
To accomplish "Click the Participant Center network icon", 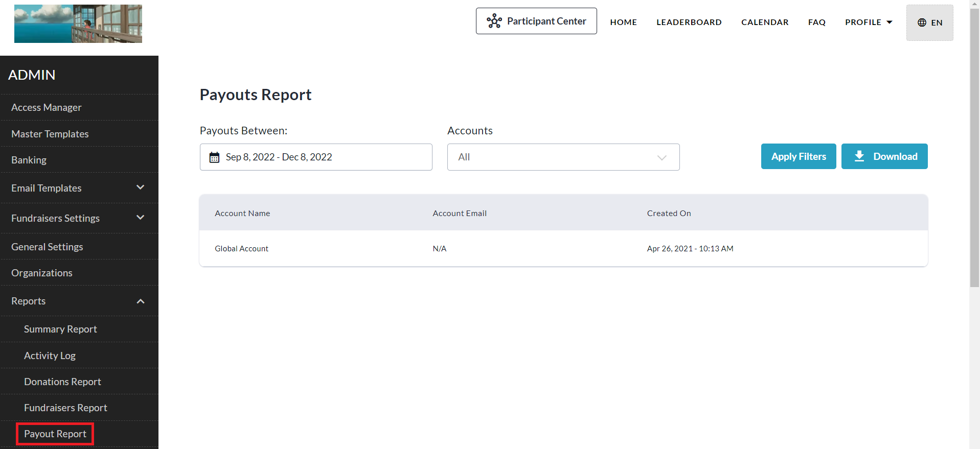I will point(494,21).
